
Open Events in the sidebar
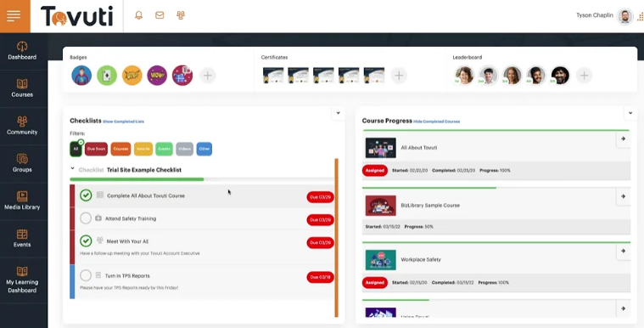22,239
